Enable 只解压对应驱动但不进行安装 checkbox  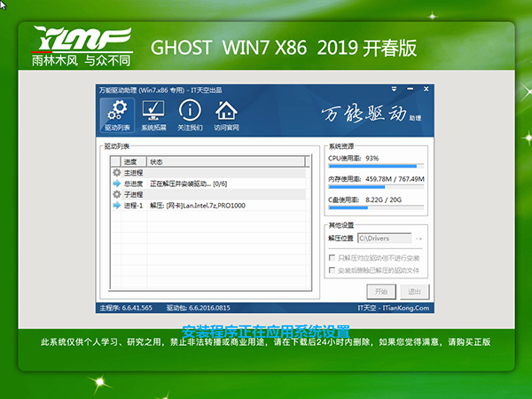point(332,258)
